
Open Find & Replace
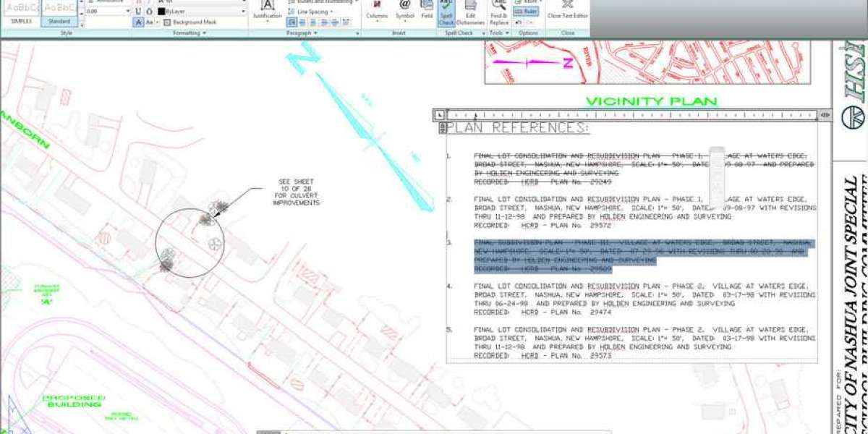coord(499,13)
